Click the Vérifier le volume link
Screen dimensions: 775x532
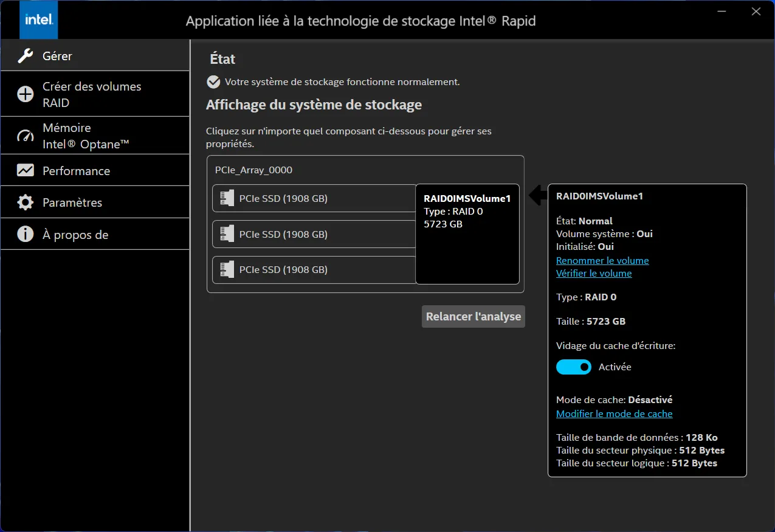[594, 274]
